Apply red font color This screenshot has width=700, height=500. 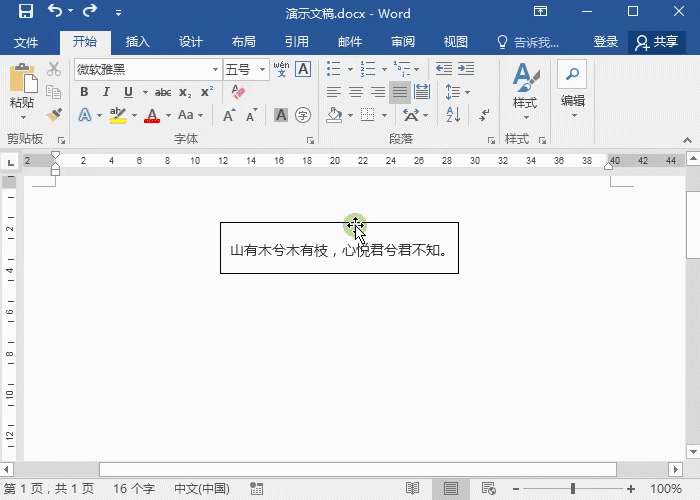coord(152,115)
